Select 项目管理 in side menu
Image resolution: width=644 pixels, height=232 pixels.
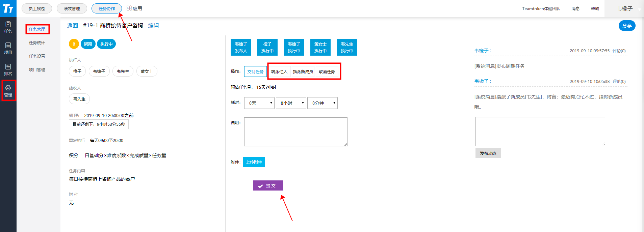point(37,70)
